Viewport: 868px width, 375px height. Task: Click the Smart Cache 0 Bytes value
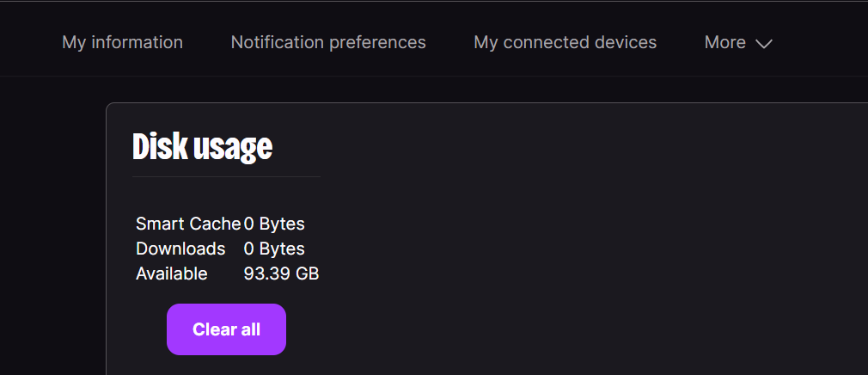coord(274,224)
